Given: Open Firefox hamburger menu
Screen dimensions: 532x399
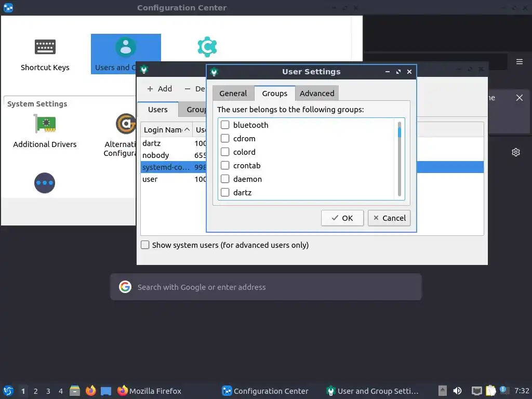Looking at the screenshot, I should coord(519,62).
